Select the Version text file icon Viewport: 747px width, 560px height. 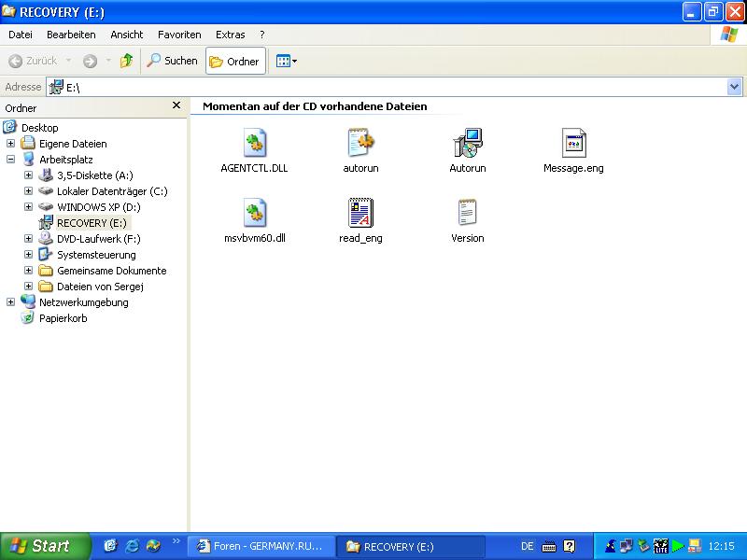(467, 213)
